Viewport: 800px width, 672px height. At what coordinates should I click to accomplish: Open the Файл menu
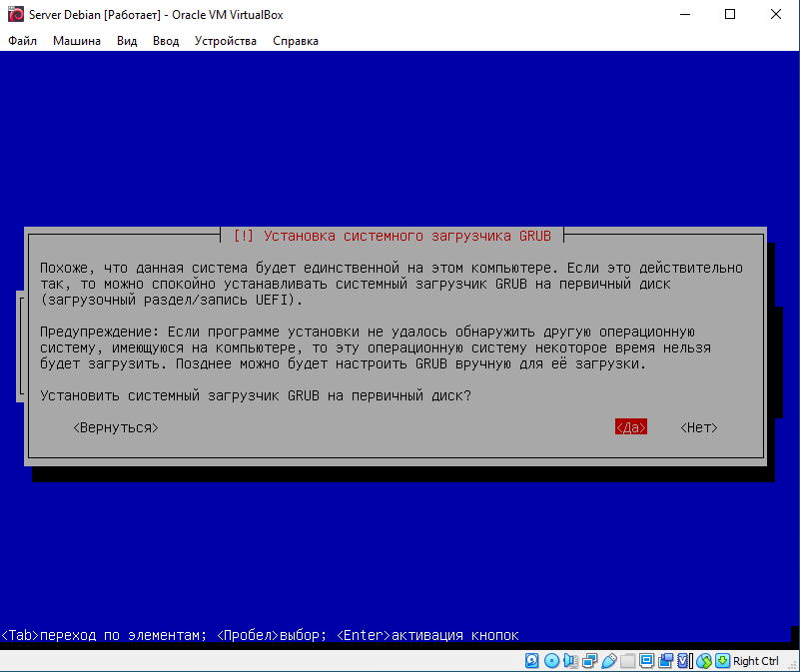tap(22, 41)
